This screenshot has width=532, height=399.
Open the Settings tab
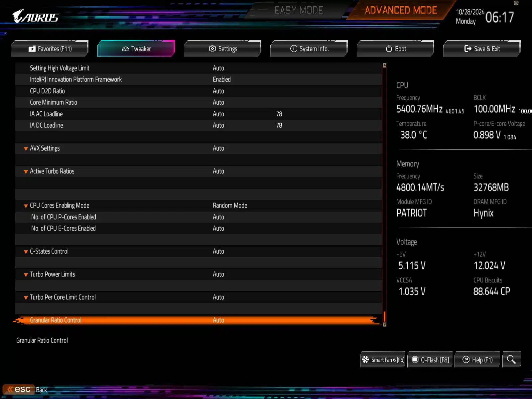click(222, 49)
